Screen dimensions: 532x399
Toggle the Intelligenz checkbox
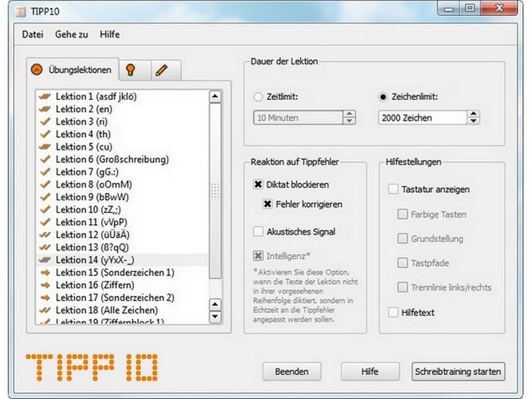pos(258,255)
